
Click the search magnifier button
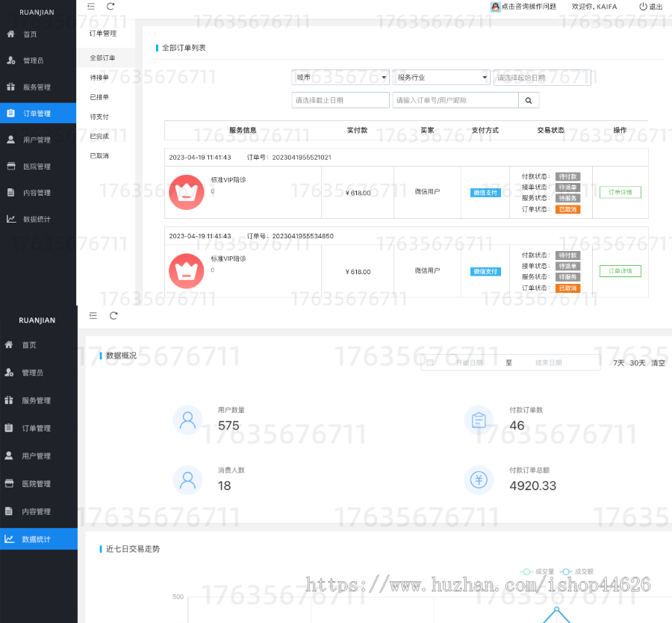point(529,100)
